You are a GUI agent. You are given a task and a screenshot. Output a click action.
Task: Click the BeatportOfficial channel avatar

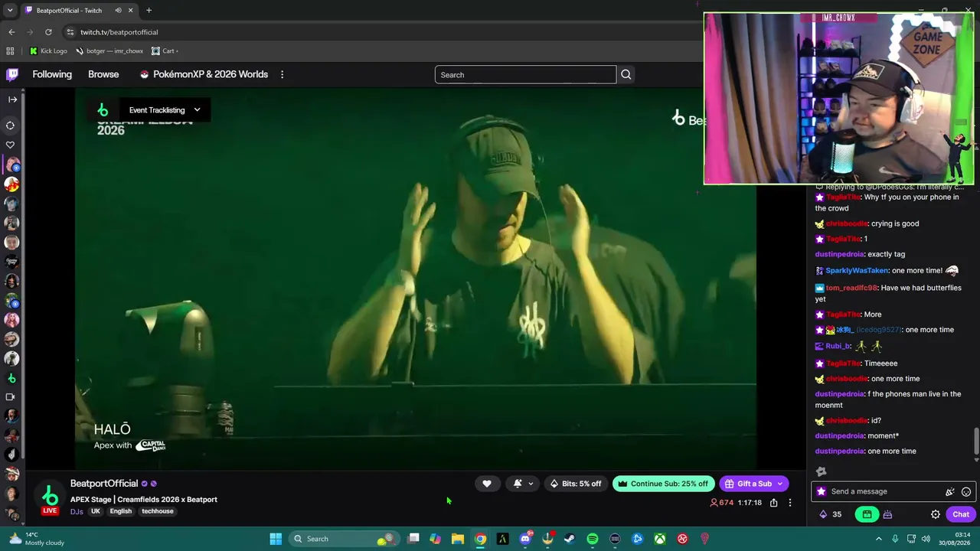tap(50, 495)
